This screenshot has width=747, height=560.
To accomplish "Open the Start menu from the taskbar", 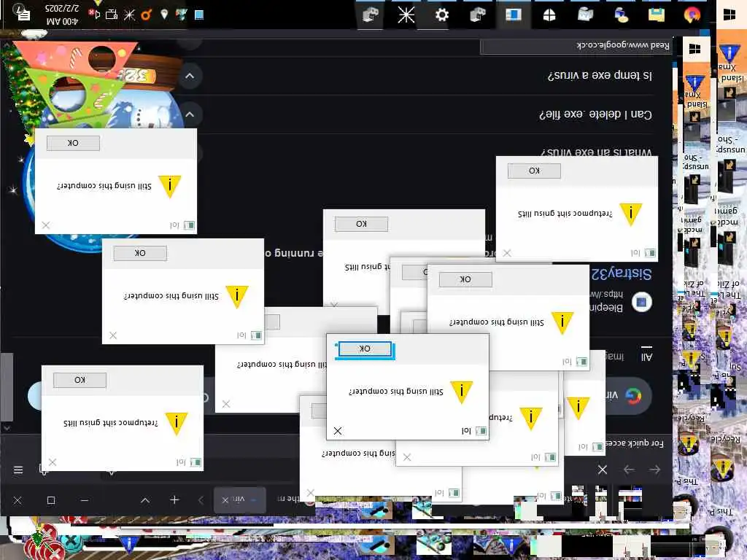I will pos(729,15).
